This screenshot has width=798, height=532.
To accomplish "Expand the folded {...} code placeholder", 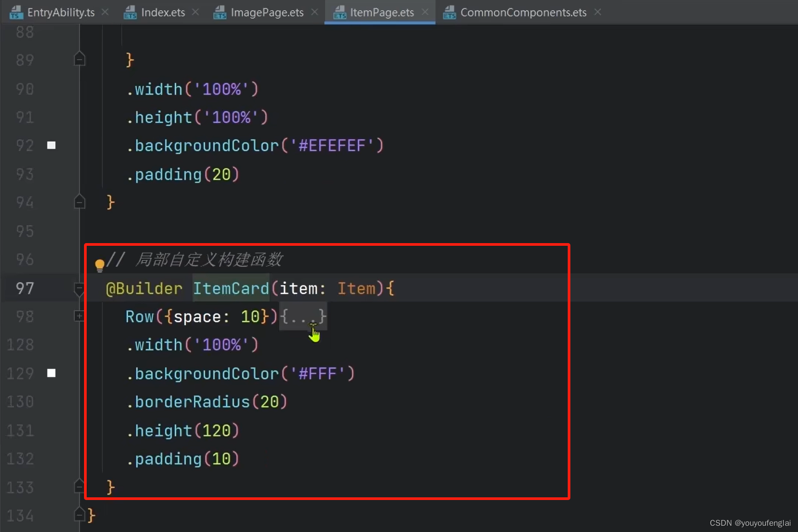I will point(303,316).
